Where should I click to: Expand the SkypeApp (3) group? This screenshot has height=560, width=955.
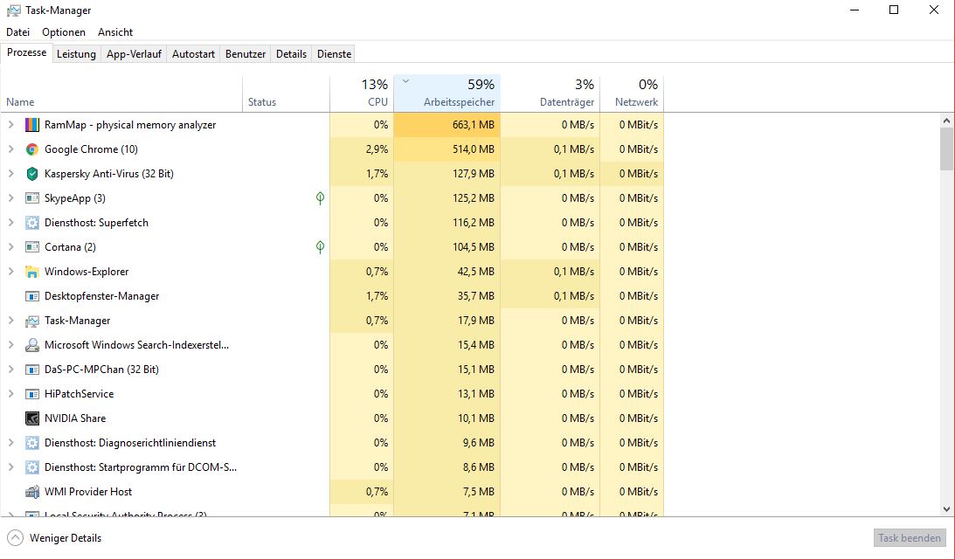pos(10,197)
